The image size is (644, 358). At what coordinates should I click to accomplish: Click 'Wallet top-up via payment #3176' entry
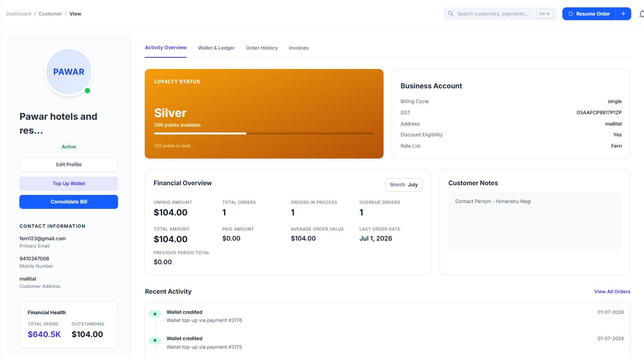pos(204,320)
